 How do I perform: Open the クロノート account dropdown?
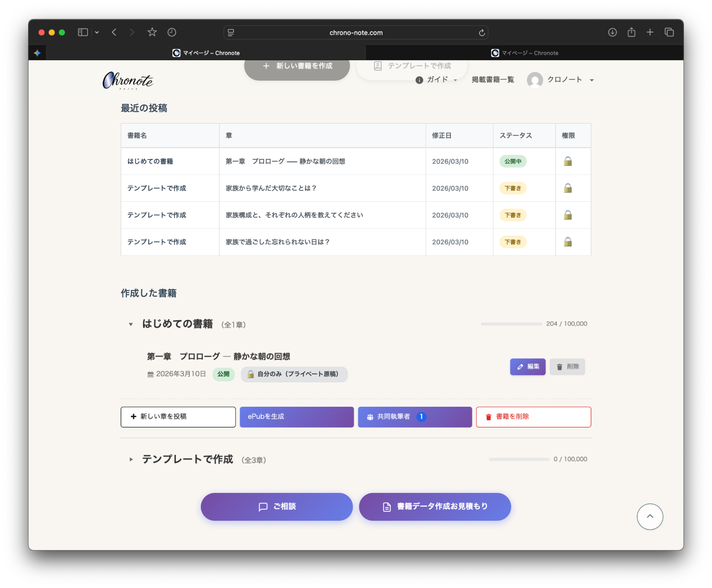pyautogui.click(x=592, y=80)
